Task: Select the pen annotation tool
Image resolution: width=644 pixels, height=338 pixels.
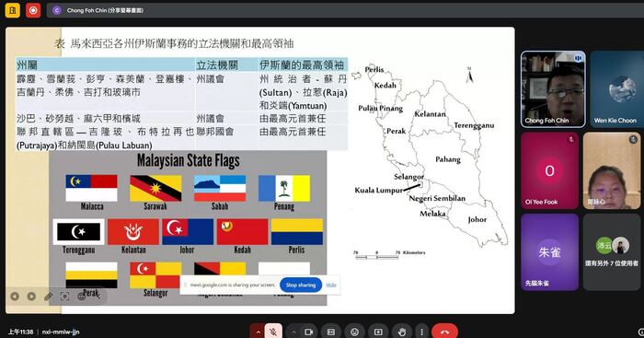Action: [x=48, y=296]
